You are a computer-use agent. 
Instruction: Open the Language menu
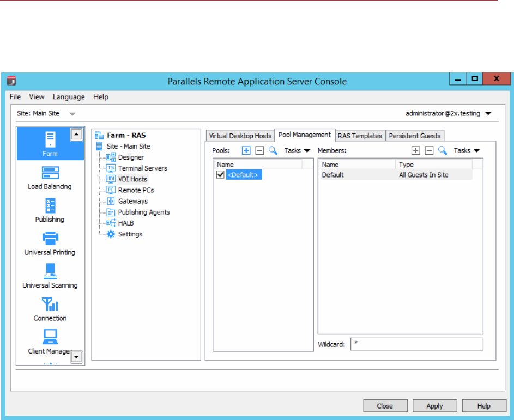pyautogui.click(x=69, y=96)
